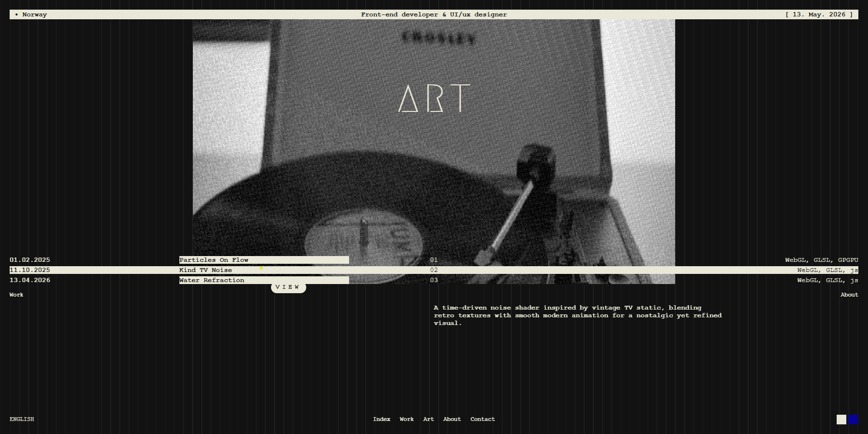Click the date 11.10.2025
This screenshot has height=434, width=868.
click(30, 270)
